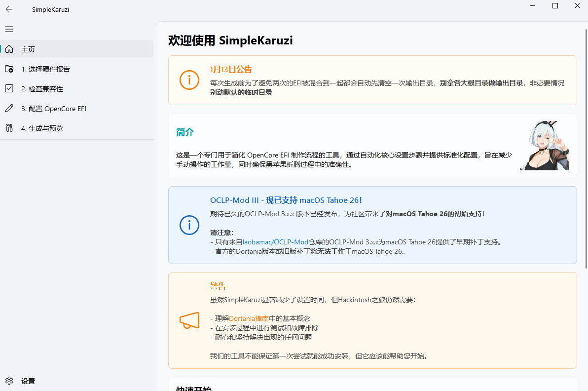Navigate to 3. 配置 OpenCore EFI

click(77, 109)
